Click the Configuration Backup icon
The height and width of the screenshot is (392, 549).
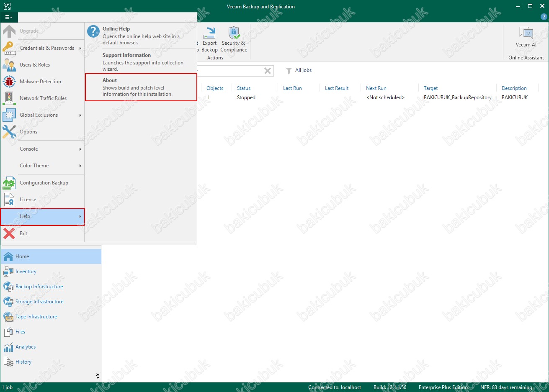click(x=9, y=183)
